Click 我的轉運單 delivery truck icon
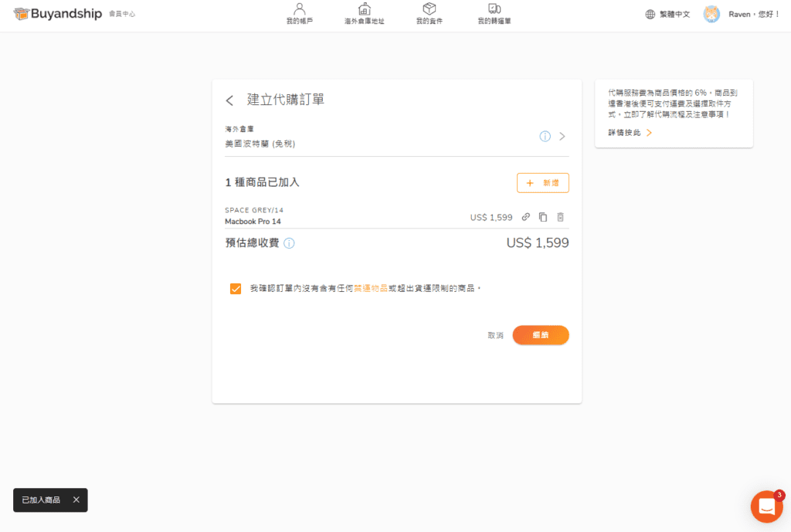The width and height of the screenshot is (791, 532). (x=494, y=9)
